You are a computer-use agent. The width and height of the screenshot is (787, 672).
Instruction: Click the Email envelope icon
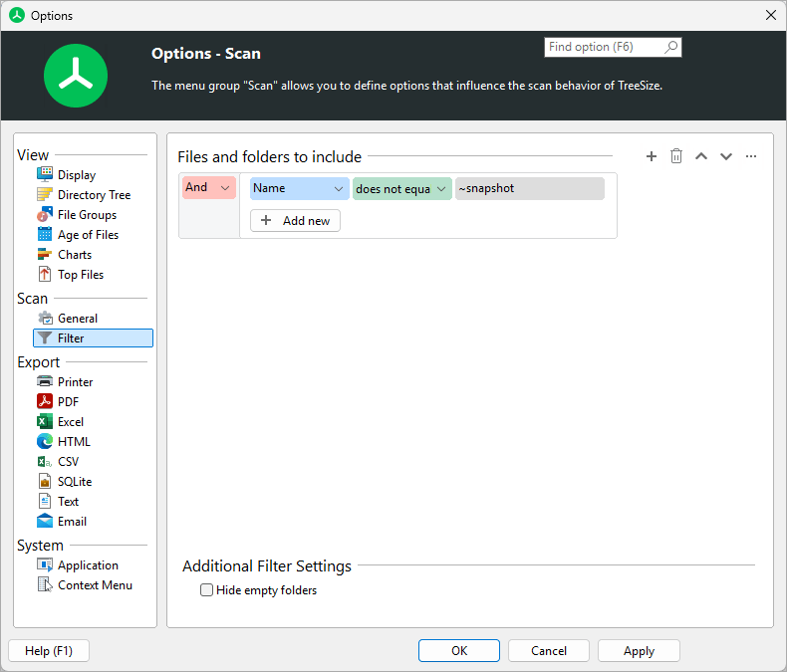(x=45, y=521)
